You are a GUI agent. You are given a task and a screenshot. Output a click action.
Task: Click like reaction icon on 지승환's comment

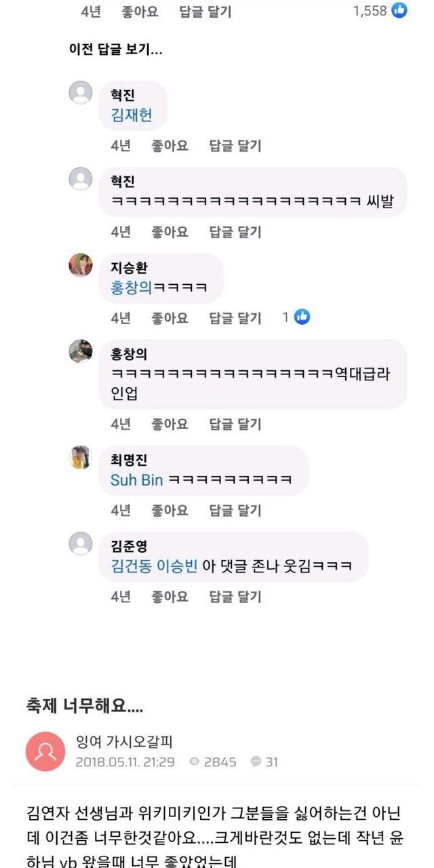pos(302,317)
